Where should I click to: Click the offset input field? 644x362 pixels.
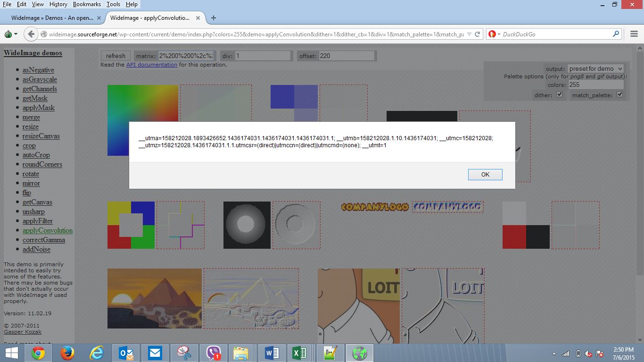click(347, 56)
